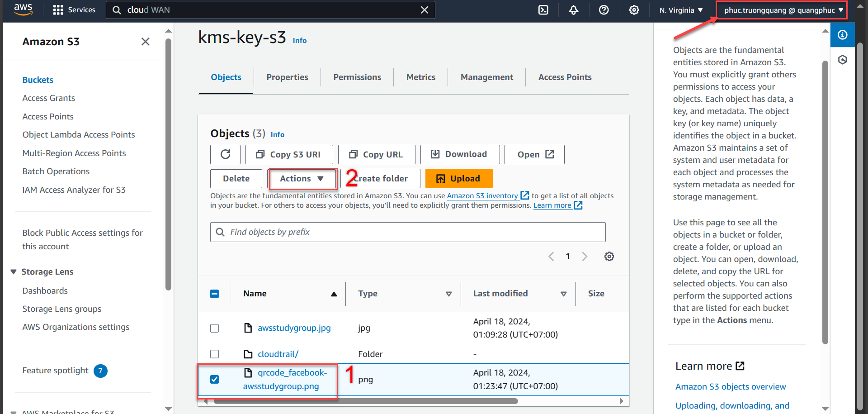868x414 pixels.
Task: Uncheck qrcode_facebook-awsstudygroup.png checkbox
Action: coord(215,379)
